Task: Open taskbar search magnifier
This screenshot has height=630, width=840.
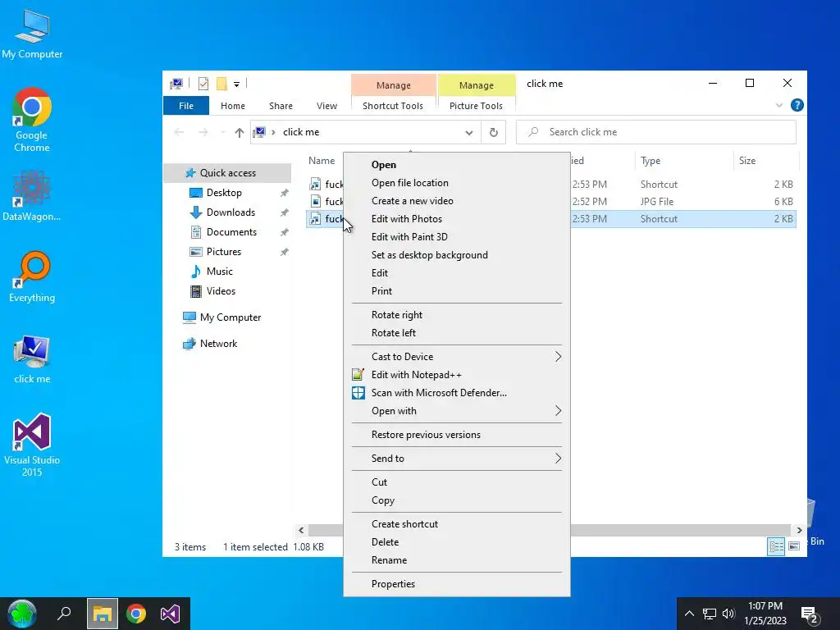Action: (x=64, y=614)
